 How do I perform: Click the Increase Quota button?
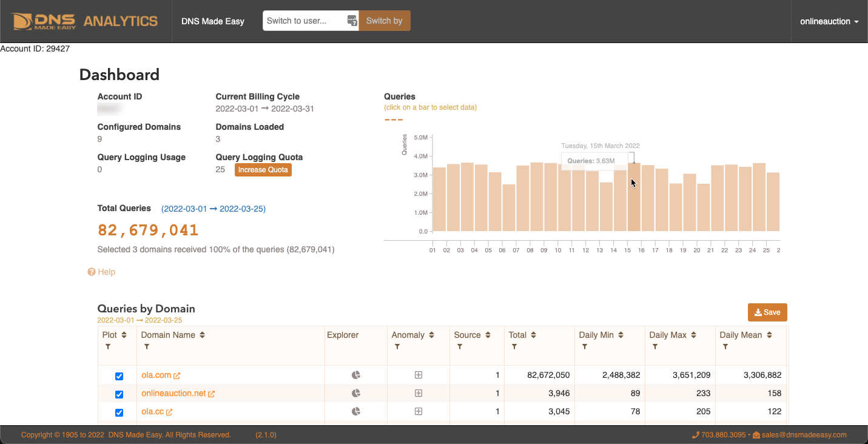point(263,170)
